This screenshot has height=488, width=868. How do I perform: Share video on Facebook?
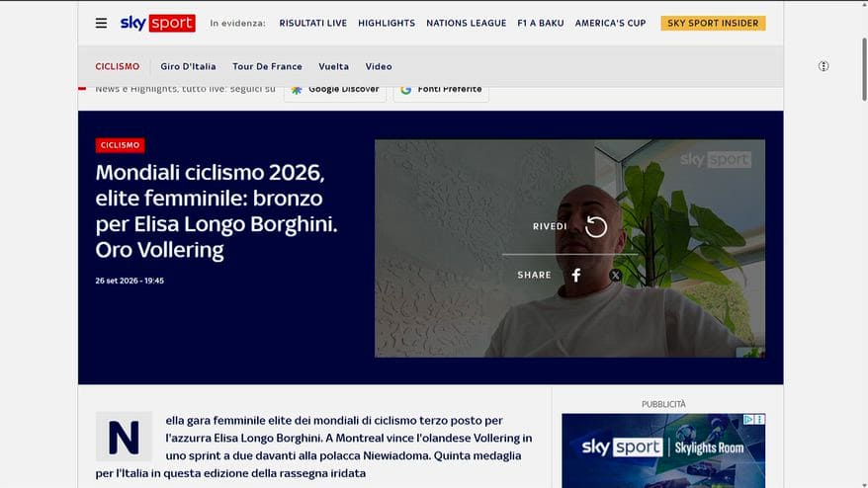click(576, 275)
